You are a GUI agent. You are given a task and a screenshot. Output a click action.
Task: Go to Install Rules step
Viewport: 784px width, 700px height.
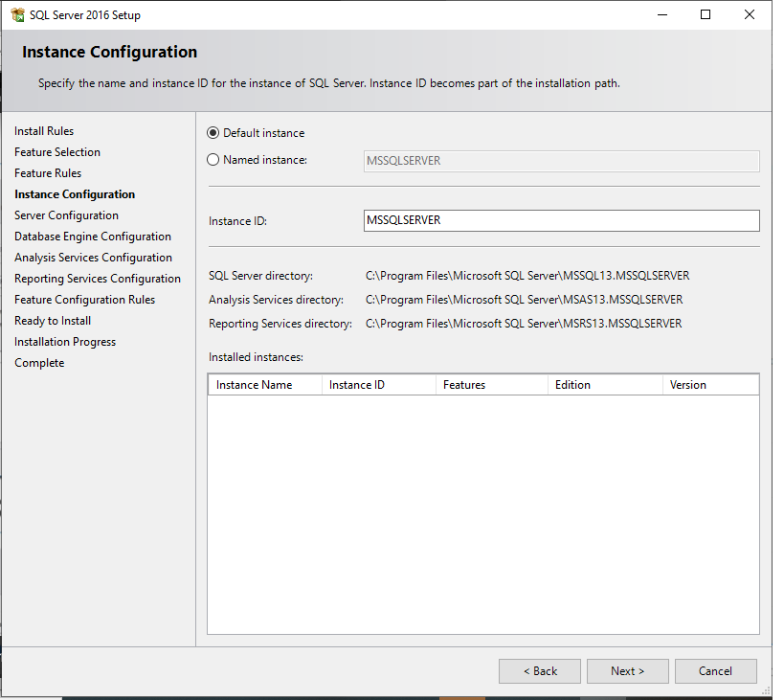click(44, 131)
